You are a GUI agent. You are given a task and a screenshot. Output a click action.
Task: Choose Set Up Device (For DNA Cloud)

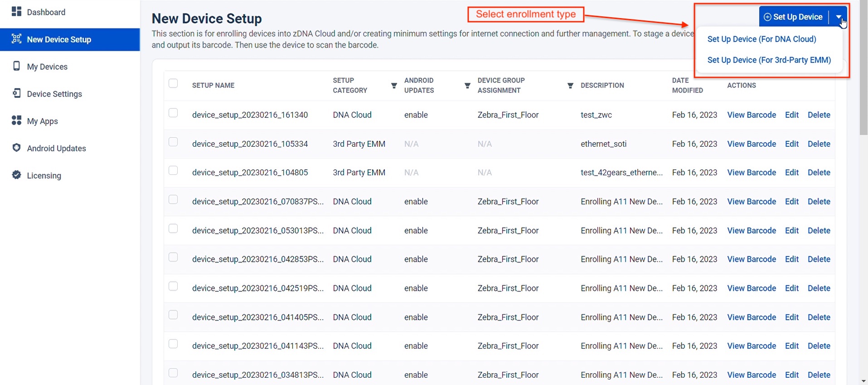761,39
